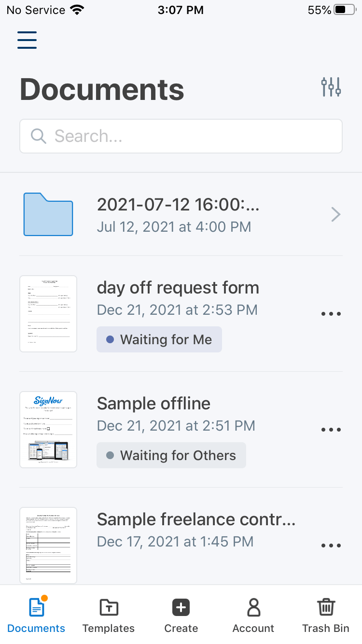The image size is (362, 644).
Task: Open options for day off request form
Action: point(331,314)
